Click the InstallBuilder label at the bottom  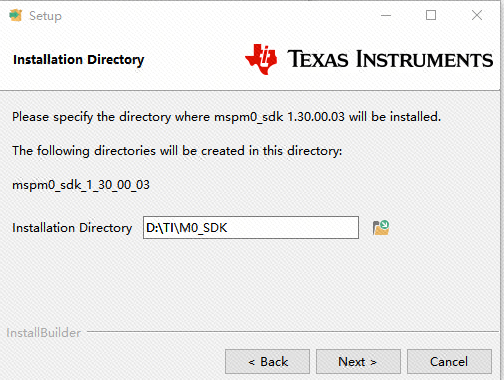click(x=44, y=333)
